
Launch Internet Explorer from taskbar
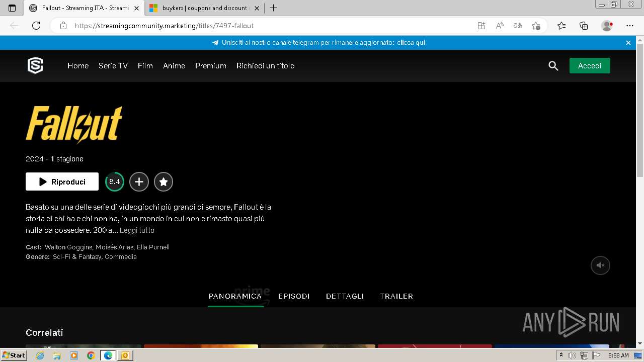[x=40, y=355]
